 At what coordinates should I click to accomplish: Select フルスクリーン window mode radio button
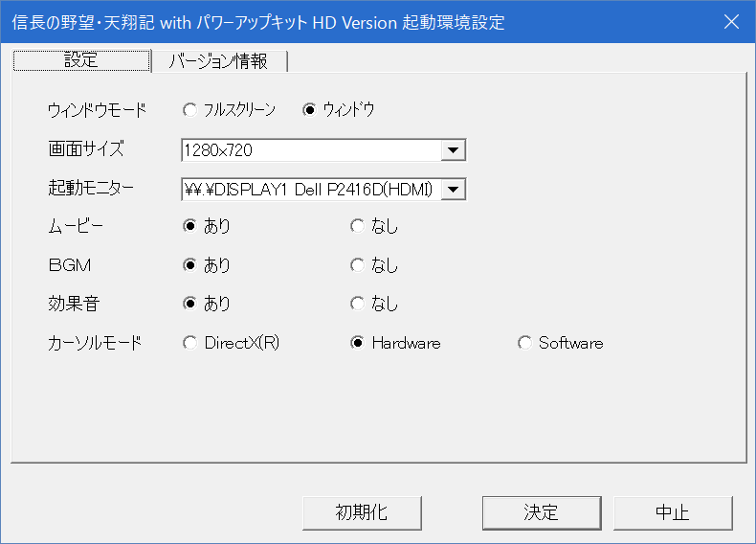189,110
